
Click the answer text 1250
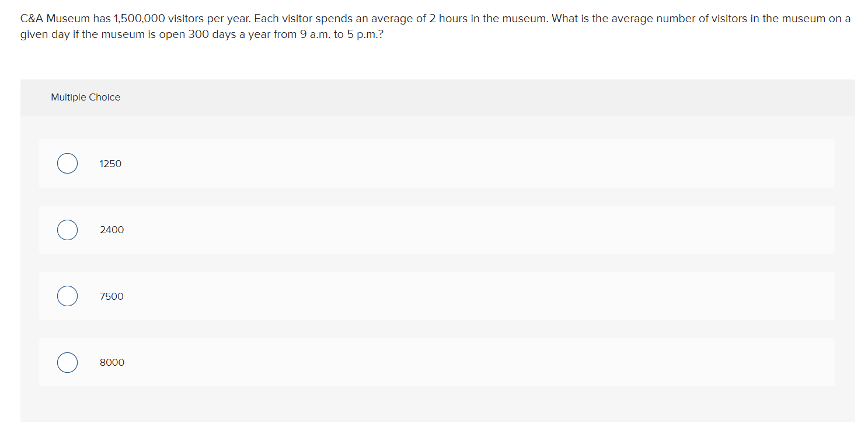tap(110, 164)
